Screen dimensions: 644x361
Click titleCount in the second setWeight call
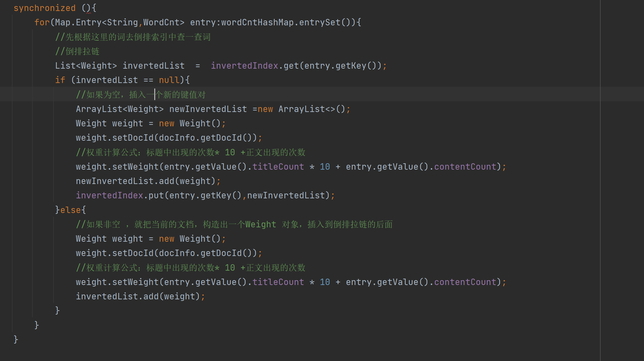(x=278, y=282)
